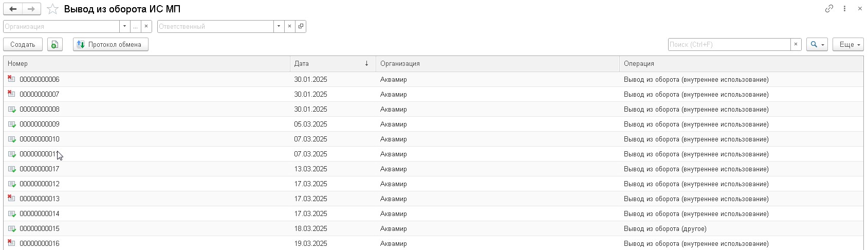Clear the Организация filter field
Viewport: 868px width, 250px height.
click(146, 26)
